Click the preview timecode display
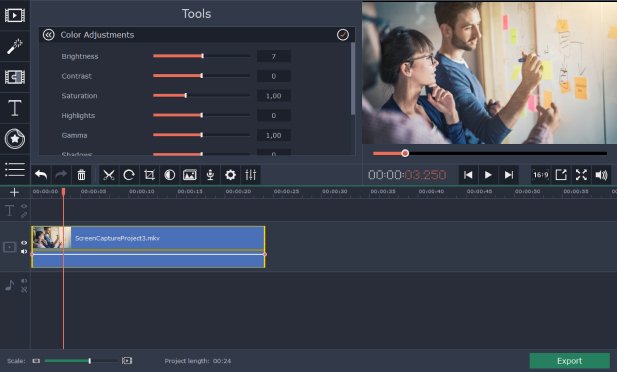 (x=407, y=175)
